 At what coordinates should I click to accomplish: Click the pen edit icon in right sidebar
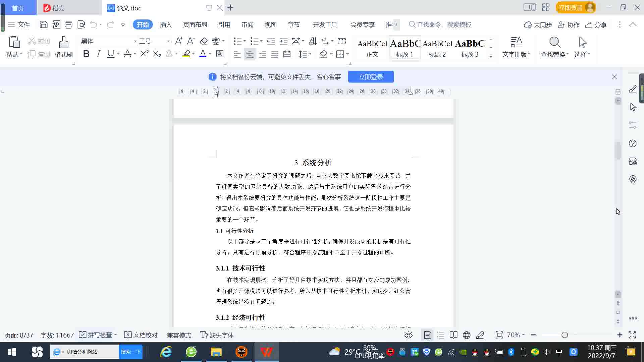tap(633, 89)
